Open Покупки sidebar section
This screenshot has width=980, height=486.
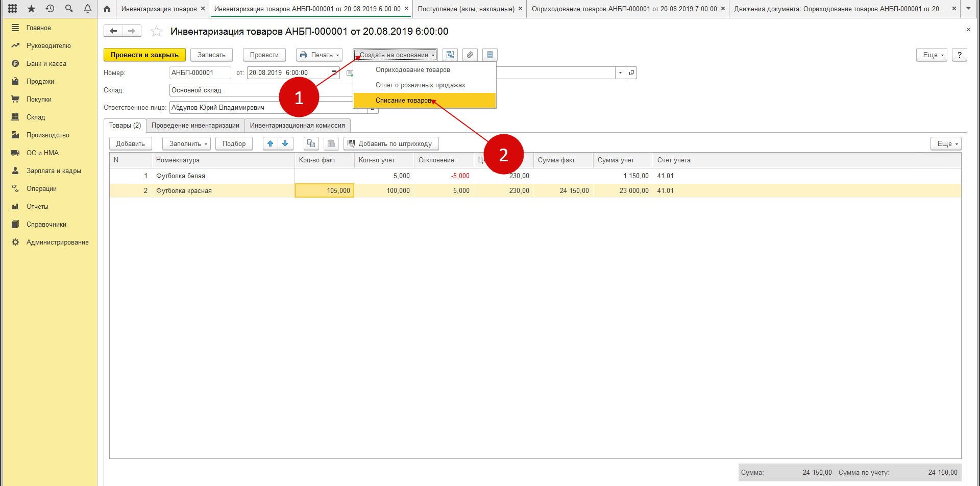[x=50, y=99]
